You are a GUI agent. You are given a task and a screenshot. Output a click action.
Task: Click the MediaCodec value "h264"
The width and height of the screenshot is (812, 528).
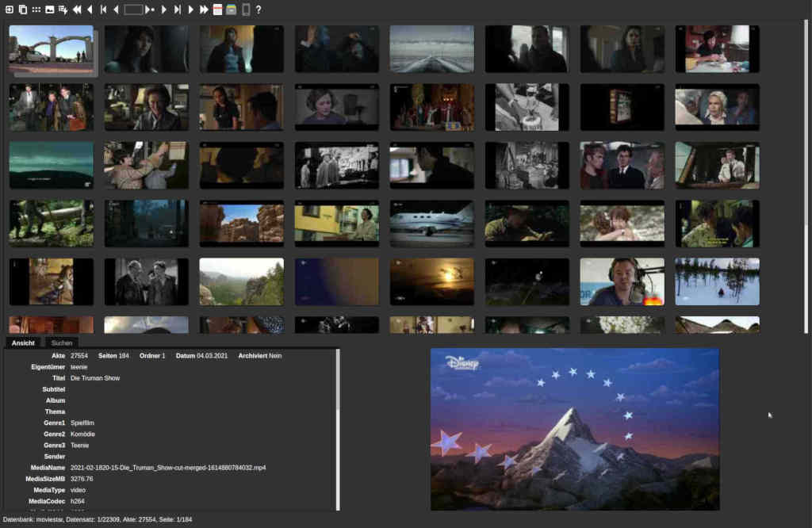click(78, 502)
